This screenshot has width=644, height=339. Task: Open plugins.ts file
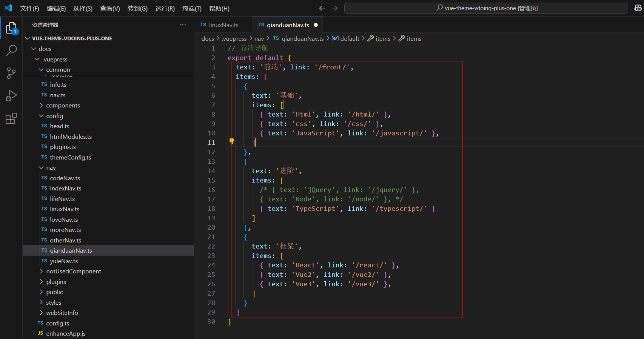coord(108,147)
